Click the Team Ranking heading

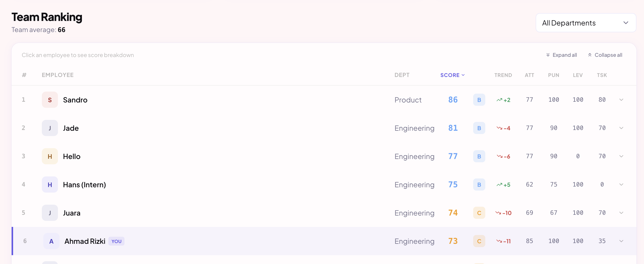click(x=47, y=17)
